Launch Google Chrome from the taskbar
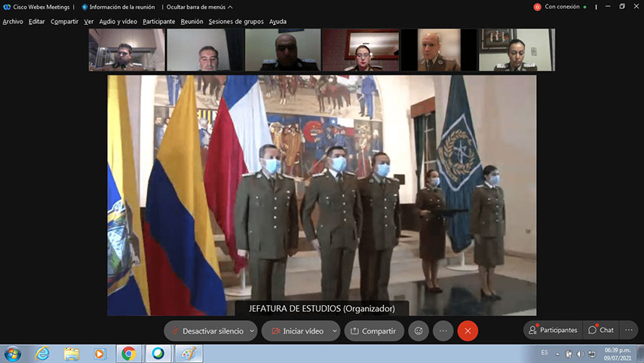The height and width of the screenshot is (363, 644). point(129,353)
